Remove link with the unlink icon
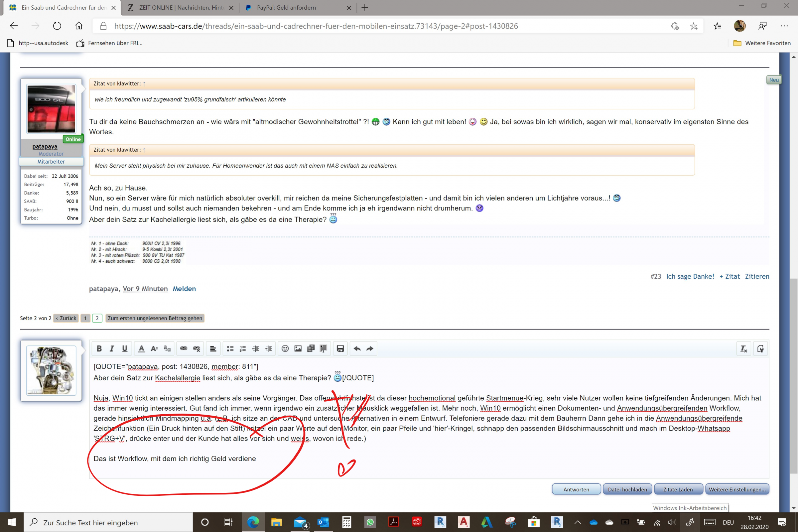 click(x=197, y=348)
